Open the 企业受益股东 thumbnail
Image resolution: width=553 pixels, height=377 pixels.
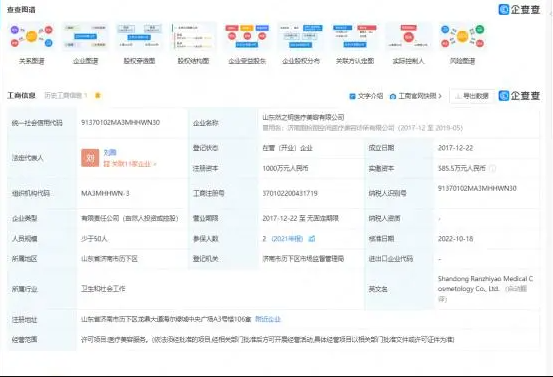[x=247, y=37]
